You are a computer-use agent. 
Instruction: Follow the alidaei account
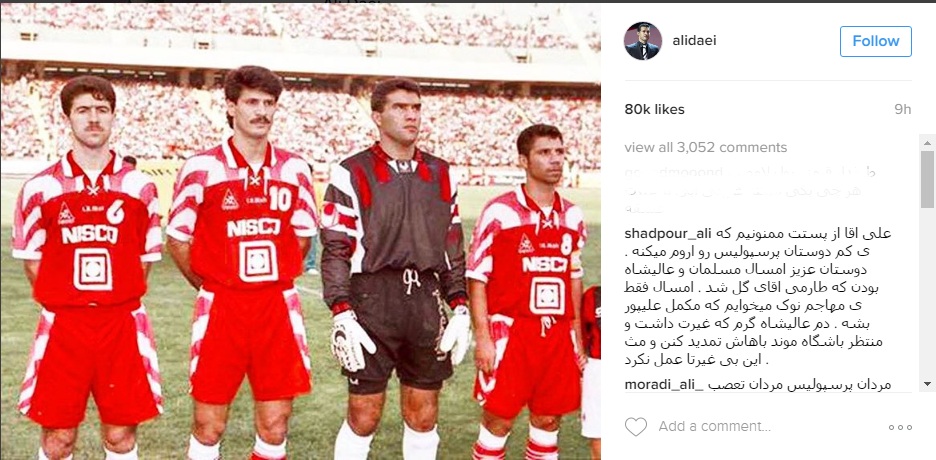tap(876, 41)
